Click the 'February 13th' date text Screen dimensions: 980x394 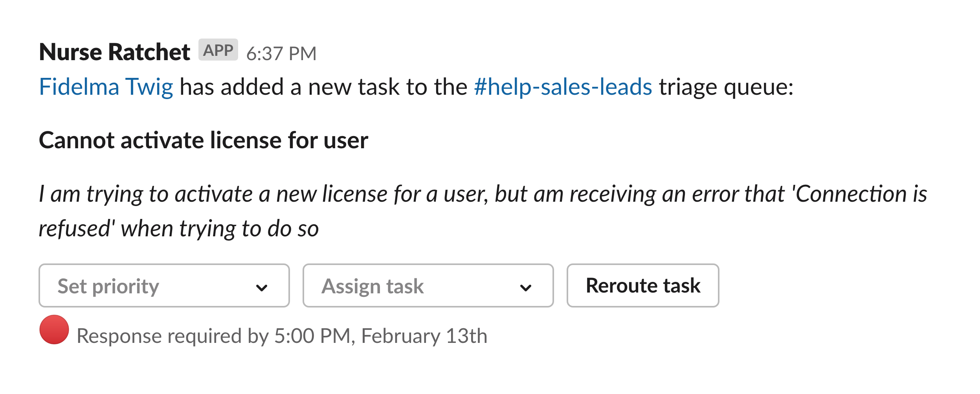424,336
